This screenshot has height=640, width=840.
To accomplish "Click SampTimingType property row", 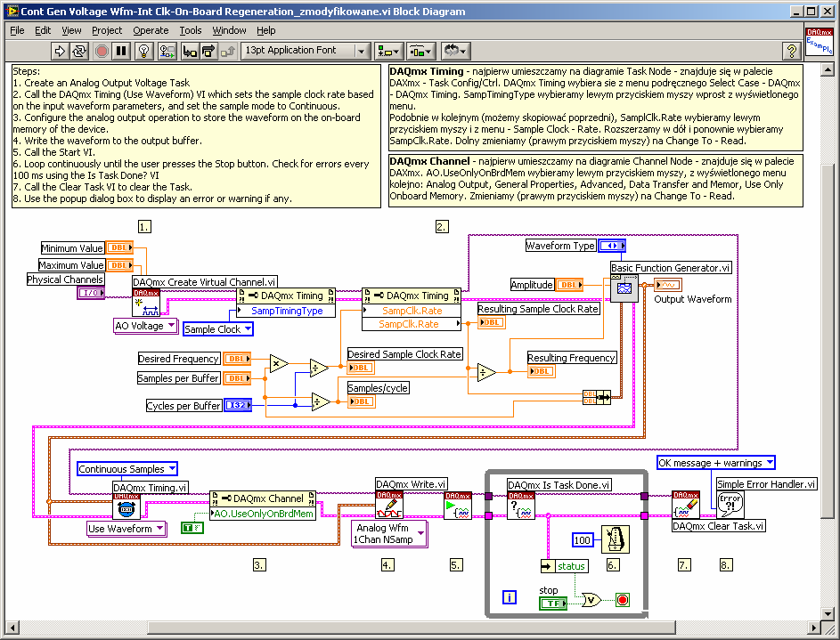I will (x=286, y=311).
